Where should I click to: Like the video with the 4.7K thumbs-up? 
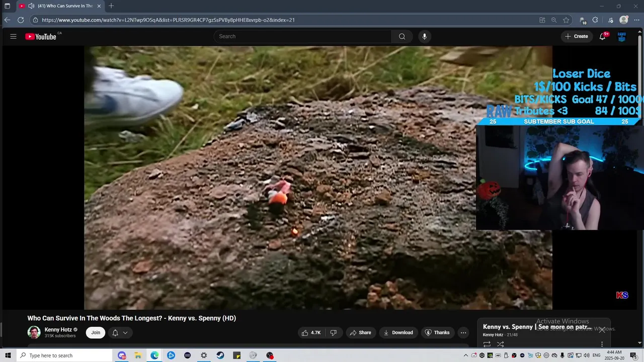[x=311, y=332]
